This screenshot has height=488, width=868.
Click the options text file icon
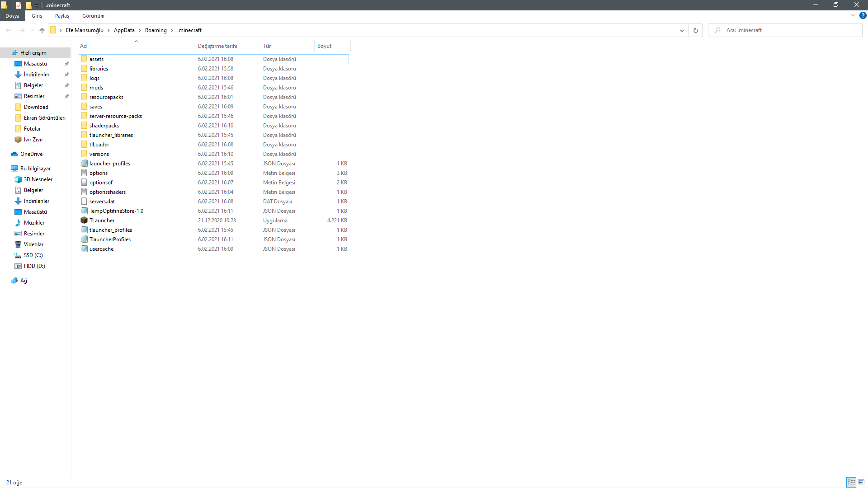[x=84, y=173]
